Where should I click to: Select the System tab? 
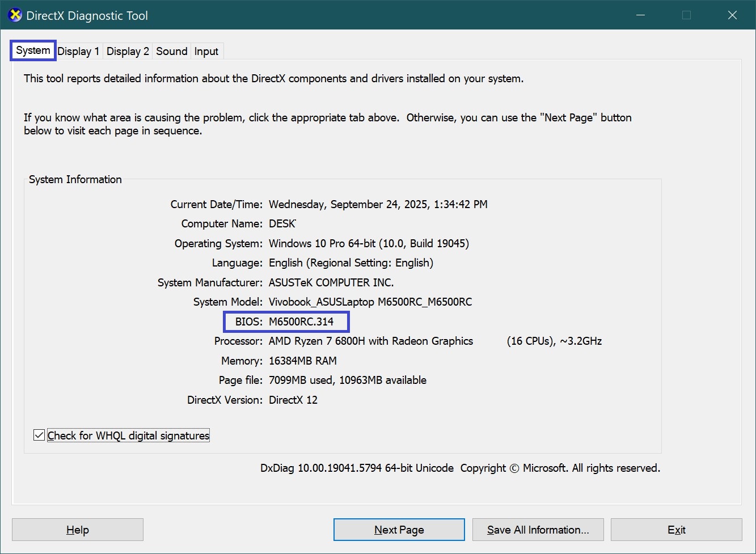[33, 50]
